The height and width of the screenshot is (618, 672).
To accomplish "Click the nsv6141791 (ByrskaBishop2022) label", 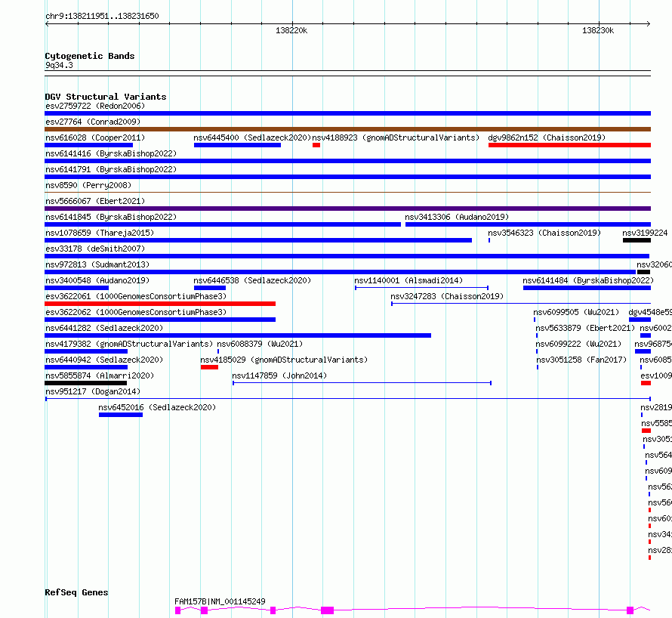I will (x=111, y=169).
